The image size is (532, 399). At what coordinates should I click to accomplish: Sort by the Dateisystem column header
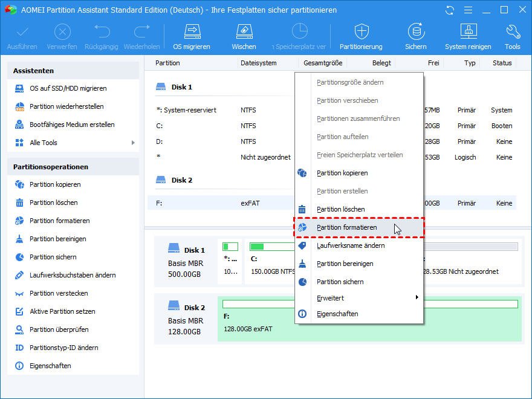tap(259, 63)
